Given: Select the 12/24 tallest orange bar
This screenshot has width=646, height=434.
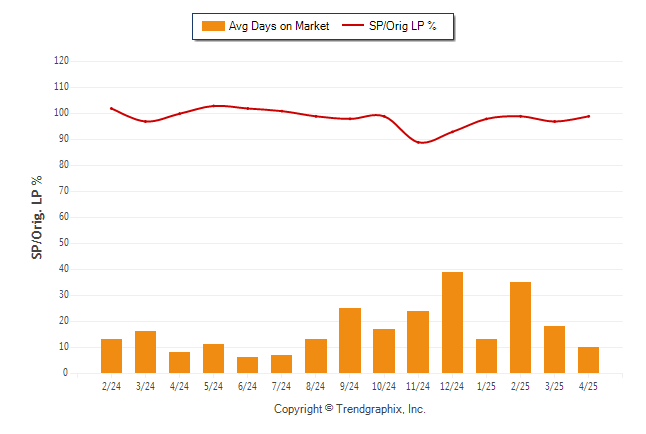Looking at the screenshot, I should (x=452, y=322).
